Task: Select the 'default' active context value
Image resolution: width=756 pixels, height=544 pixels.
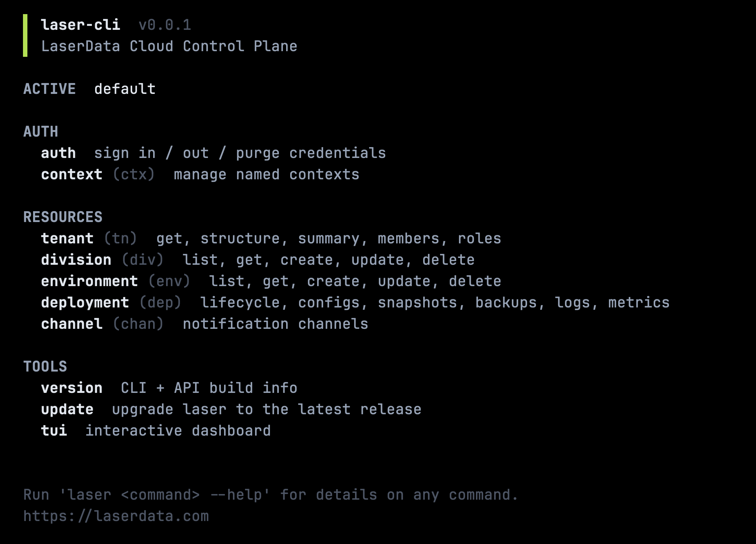Action: click(x=125, y=89)
